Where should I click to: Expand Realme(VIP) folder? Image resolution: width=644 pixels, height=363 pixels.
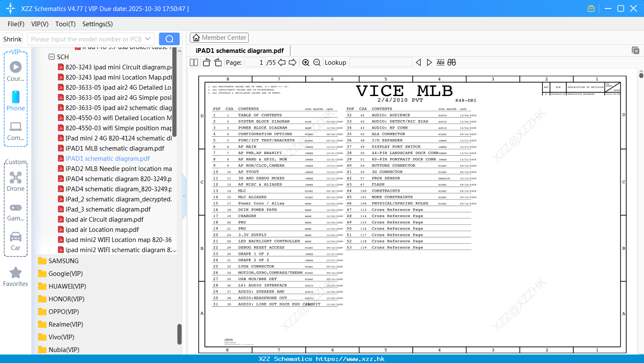pyautogui.click(x=61, y=324)
